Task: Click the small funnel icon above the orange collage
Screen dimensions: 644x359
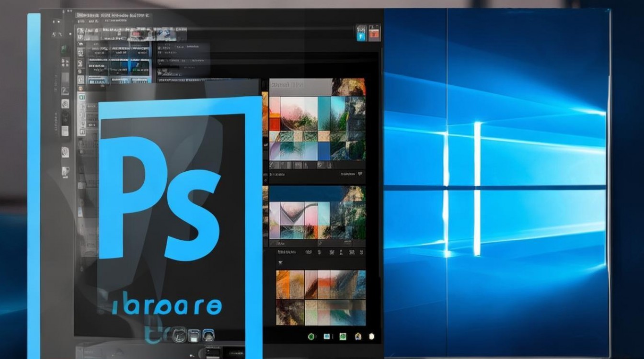Action: pos(280,262)
